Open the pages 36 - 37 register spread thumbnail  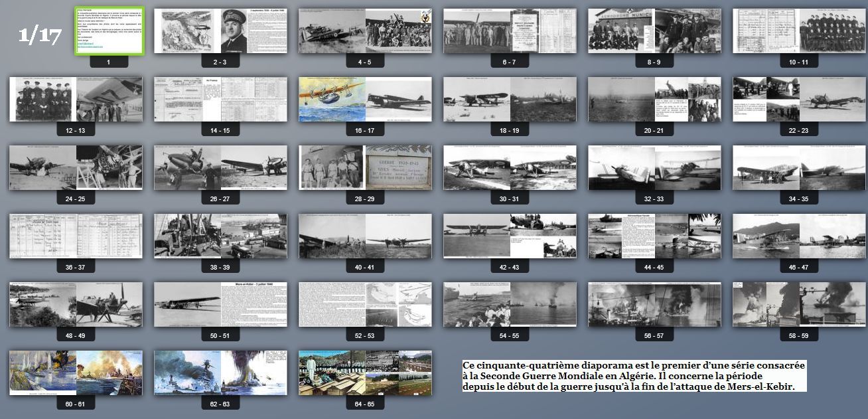pyautogui.click(x=76, y=236)
